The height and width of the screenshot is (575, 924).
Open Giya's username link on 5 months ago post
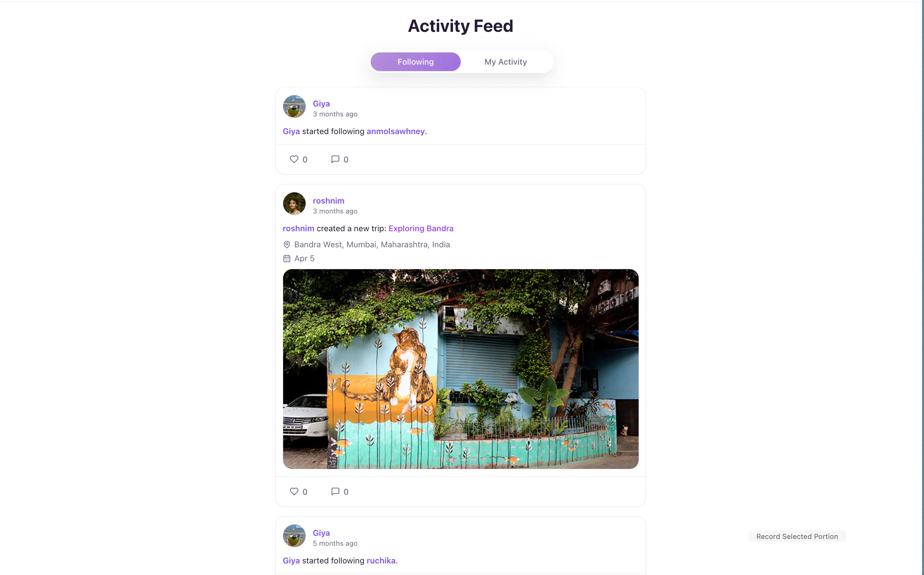click(x=321, y=533)
